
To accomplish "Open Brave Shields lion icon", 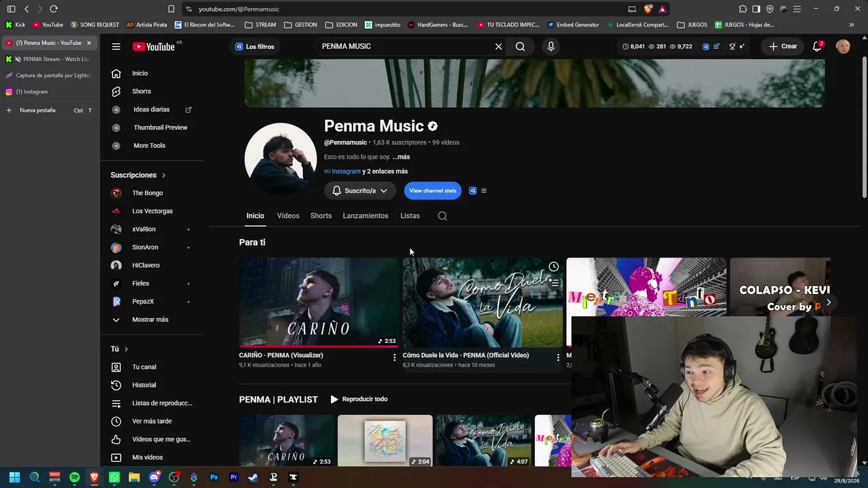I will tap(648, 9).
